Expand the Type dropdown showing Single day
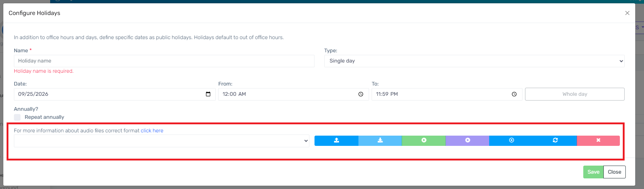The height and width of the screenshot is (189, 644). tap(474, 61)
